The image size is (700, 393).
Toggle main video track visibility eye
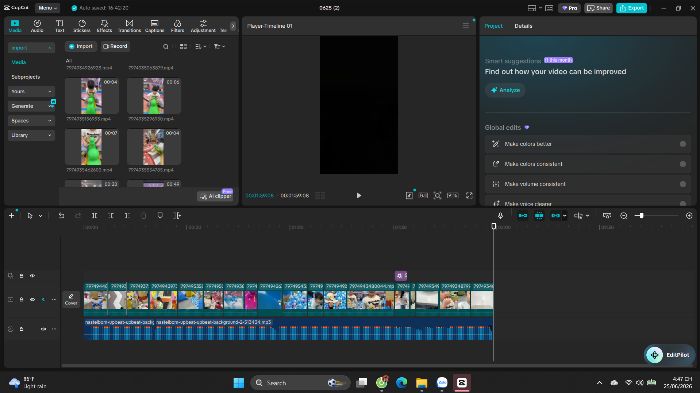click(32, 300)
